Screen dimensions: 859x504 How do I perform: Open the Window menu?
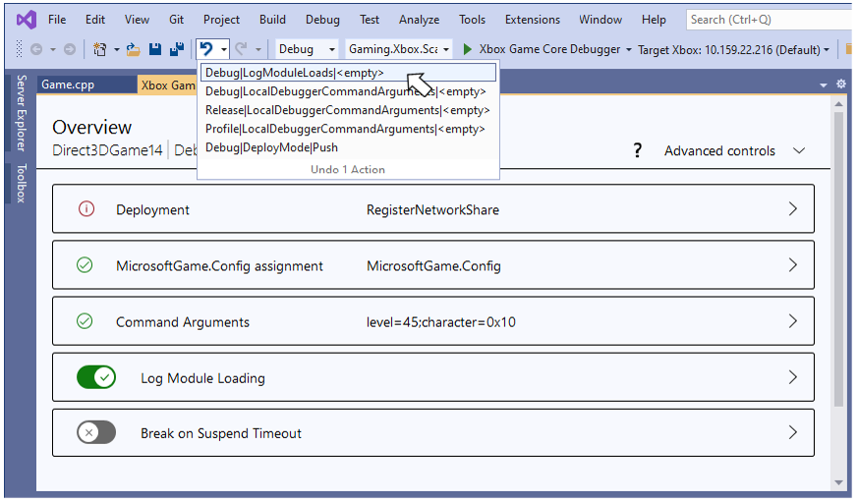tap(601, 20)
